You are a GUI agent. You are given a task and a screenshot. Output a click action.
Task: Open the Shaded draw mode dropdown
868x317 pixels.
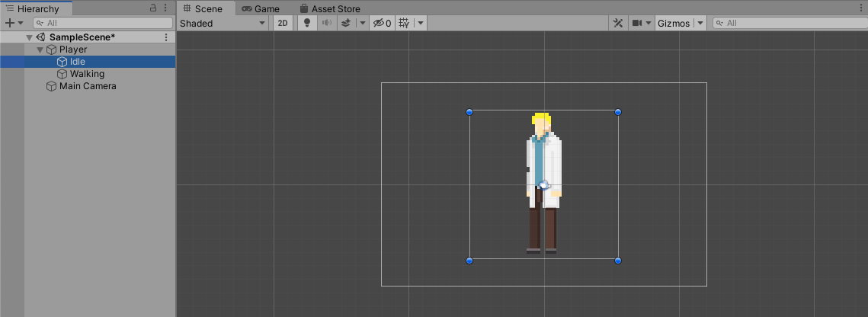223,23
